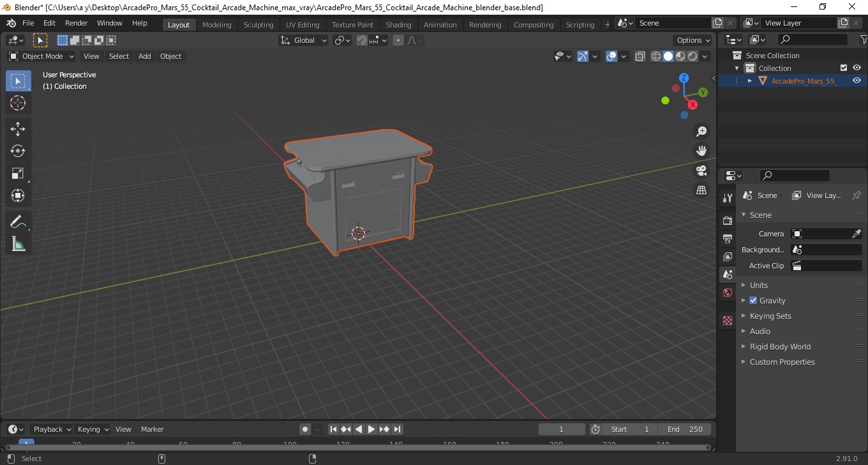This screenshot has width=868, height=465.
Task: Play the animation forward
Action: point(371,429)
